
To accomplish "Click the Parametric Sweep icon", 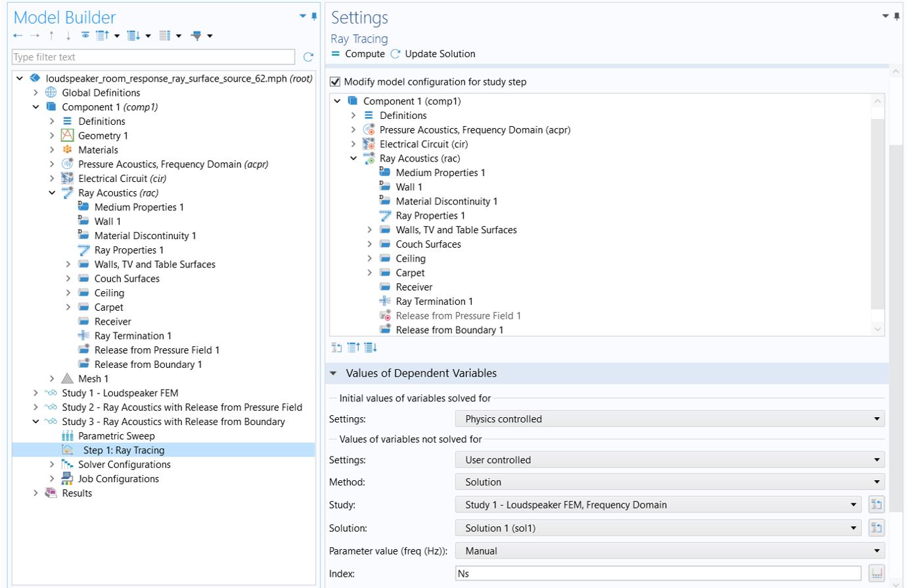I will coord(67,436).
